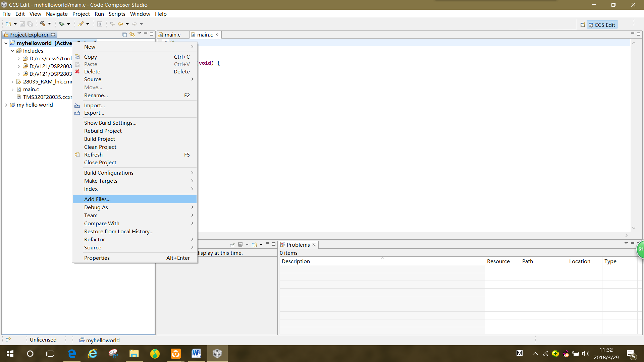Click the Project Explorer panel icon
The image size is (644, 362).
pos(5,34)
